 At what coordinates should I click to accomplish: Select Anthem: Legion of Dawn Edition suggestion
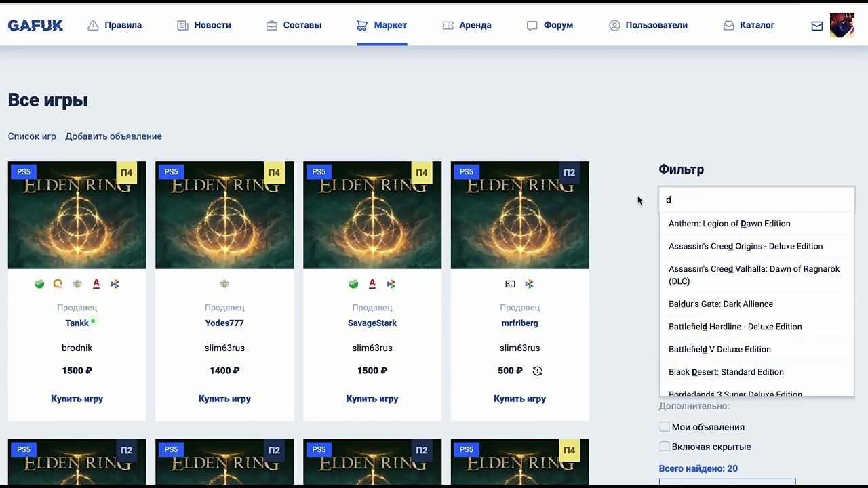coord(756,224)
